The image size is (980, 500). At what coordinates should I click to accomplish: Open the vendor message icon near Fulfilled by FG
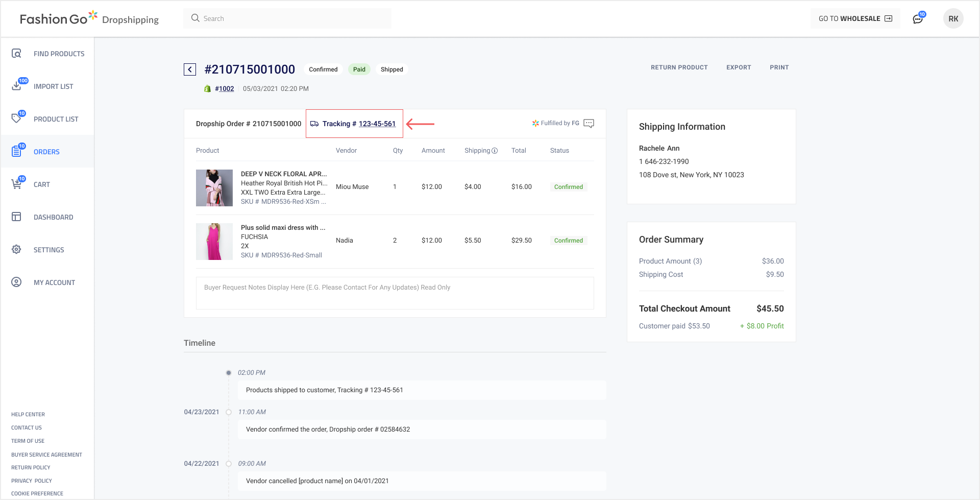pyautogui.click(x=589, y=124)
